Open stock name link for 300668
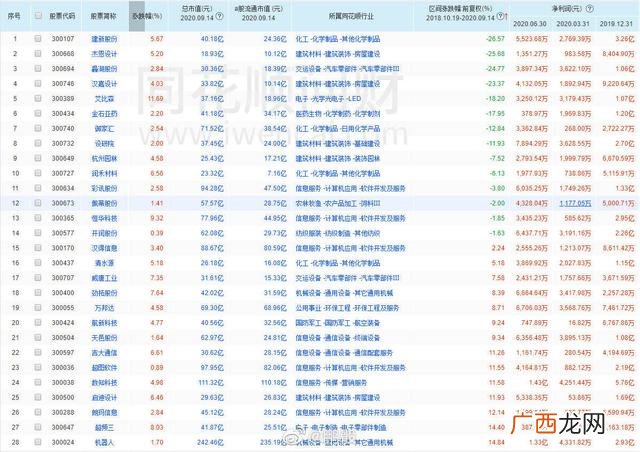The height and width of the screenshot is (452, 640). (104, 54)
